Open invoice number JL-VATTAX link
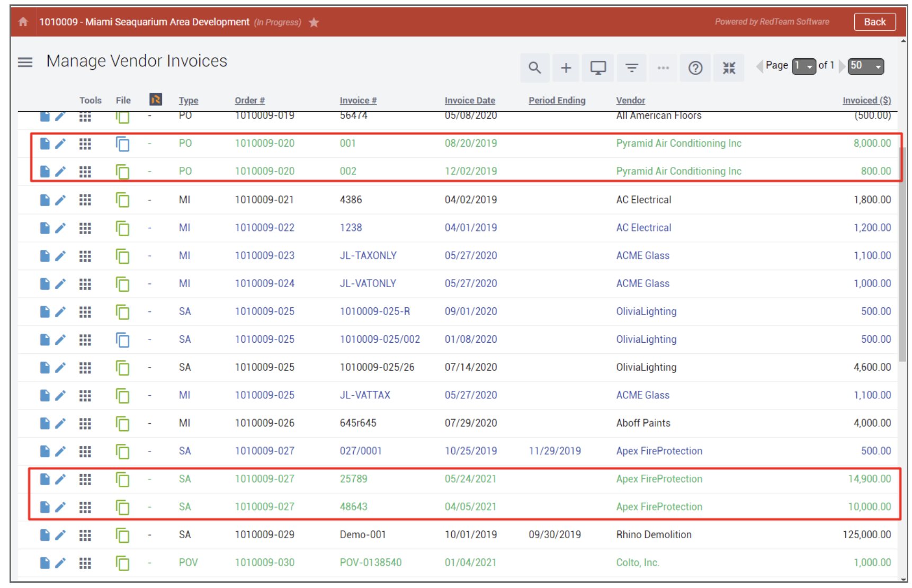 click(365, 395)
